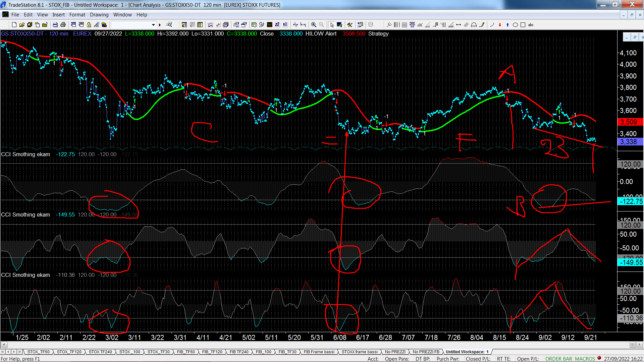Click the horizontal scrollbar right arrow
644x362 pixels.
click(640, 345)
